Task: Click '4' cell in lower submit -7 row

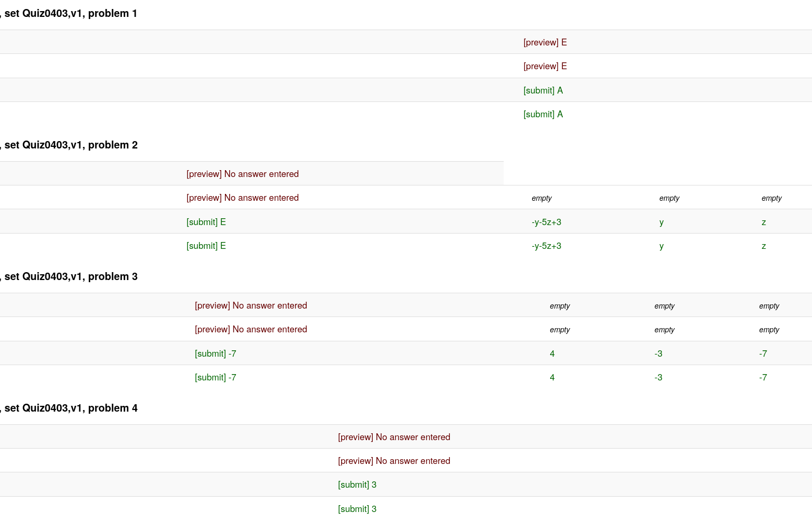Action: 552,377
